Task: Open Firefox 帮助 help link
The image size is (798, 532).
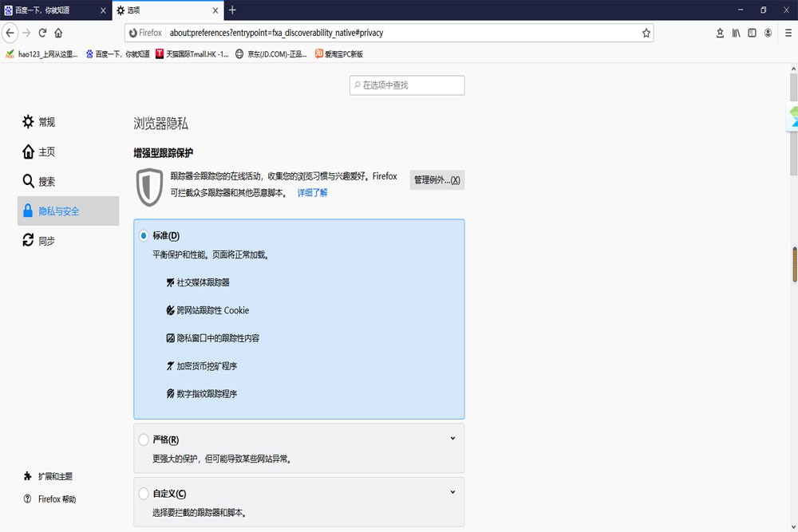Action: 49,499
